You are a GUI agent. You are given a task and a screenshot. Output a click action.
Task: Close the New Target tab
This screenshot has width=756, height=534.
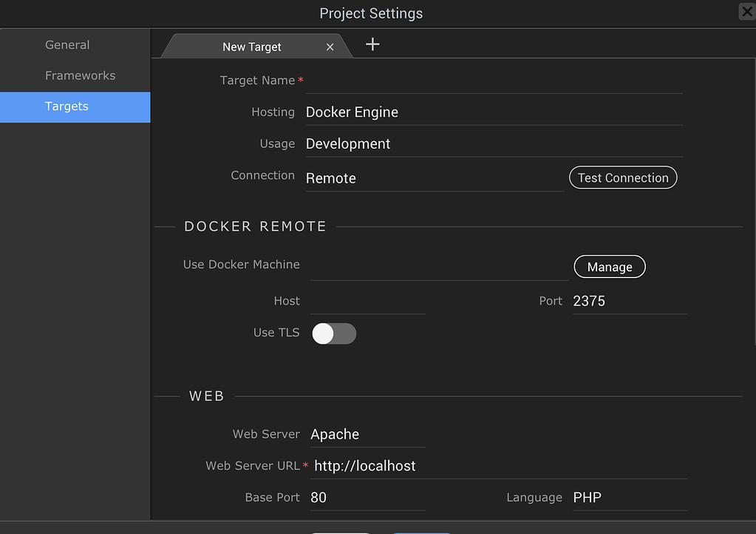[x=330, y=47]
